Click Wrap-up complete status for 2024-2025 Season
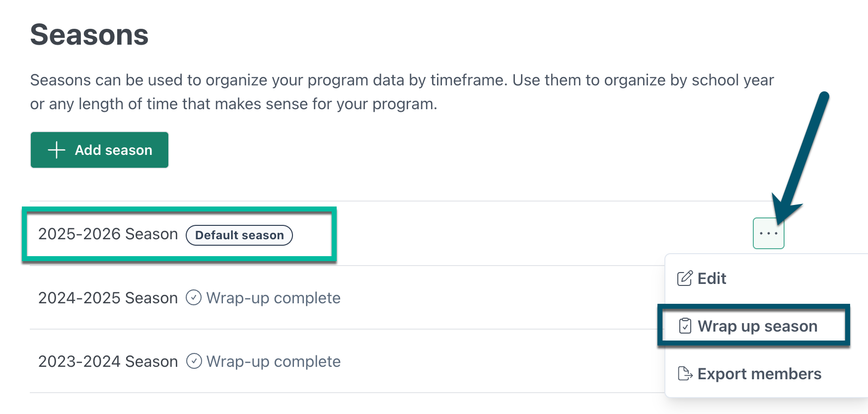 coord(273,298)
